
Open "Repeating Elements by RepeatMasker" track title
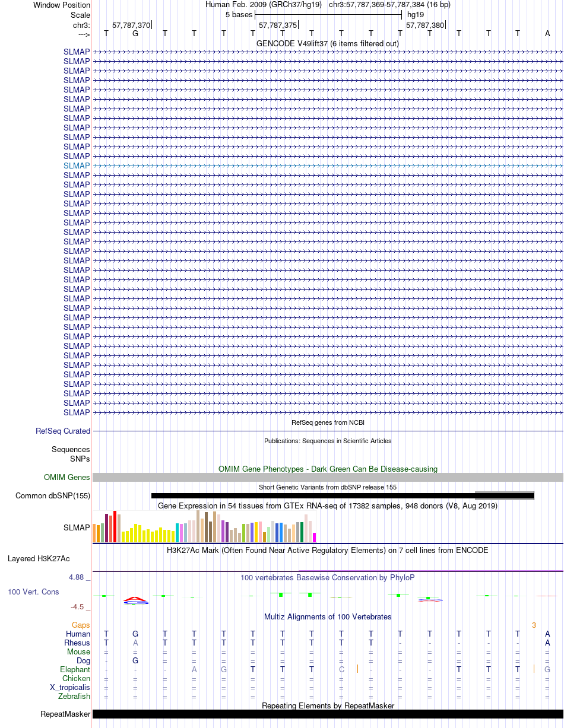328,705
